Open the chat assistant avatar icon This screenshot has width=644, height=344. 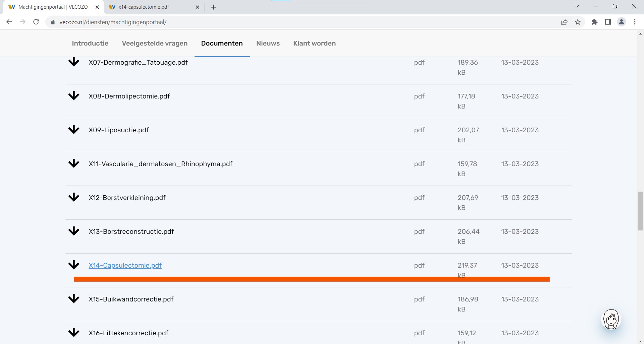pos(611,320)
